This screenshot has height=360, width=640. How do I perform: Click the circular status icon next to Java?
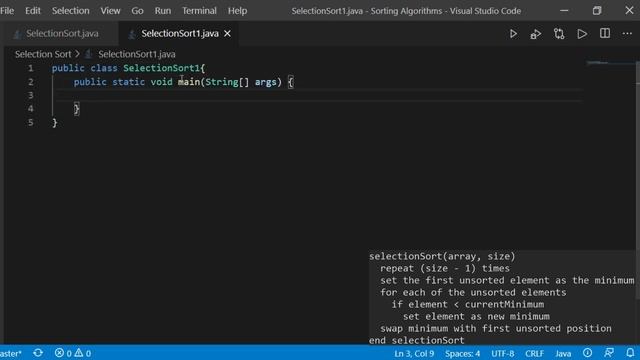click(x=587, y=353)
